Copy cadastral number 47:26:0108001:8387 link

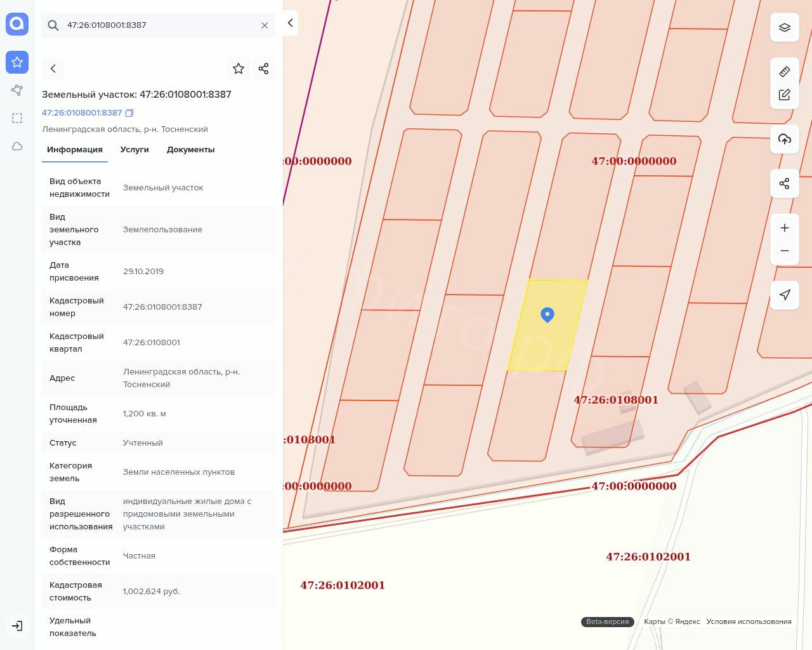129,113
